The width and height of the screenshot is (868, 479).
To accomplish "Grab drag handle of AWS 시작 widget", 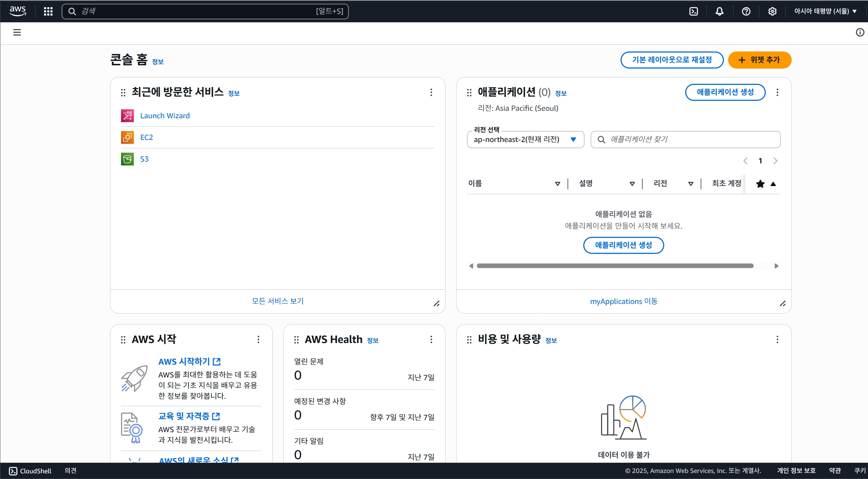I will (123, 340).
